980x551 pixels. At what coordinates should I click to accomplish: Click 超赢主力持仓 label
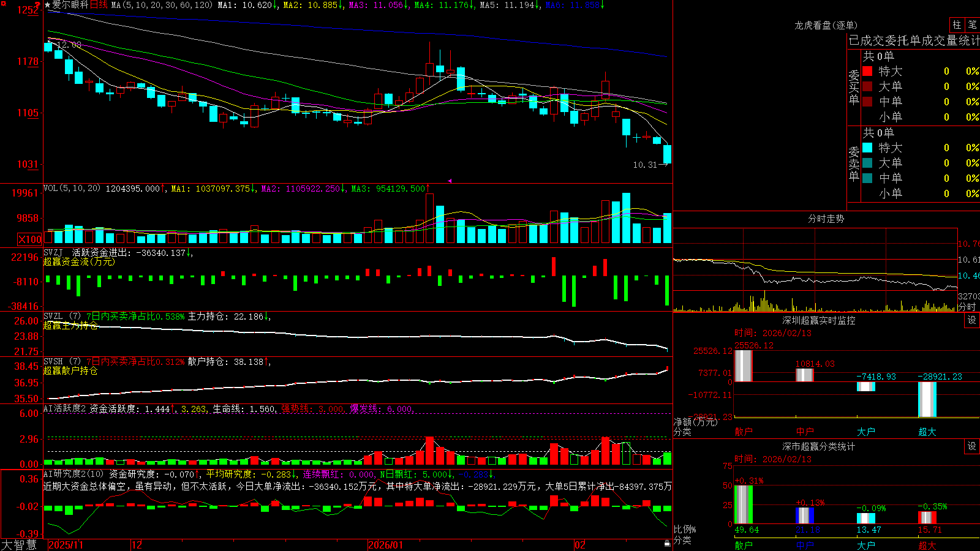70,325
